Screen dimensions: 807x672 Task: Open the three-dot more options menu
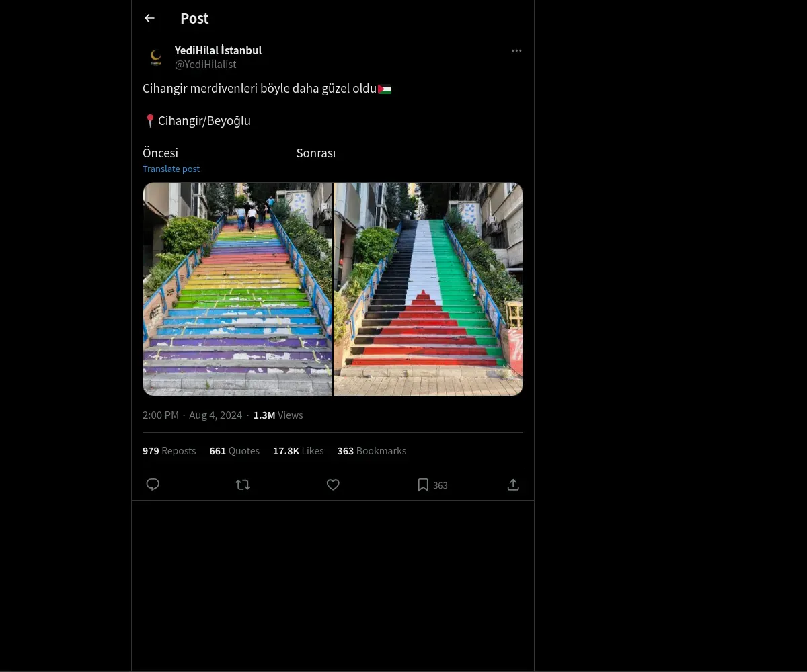click(516, 51)
